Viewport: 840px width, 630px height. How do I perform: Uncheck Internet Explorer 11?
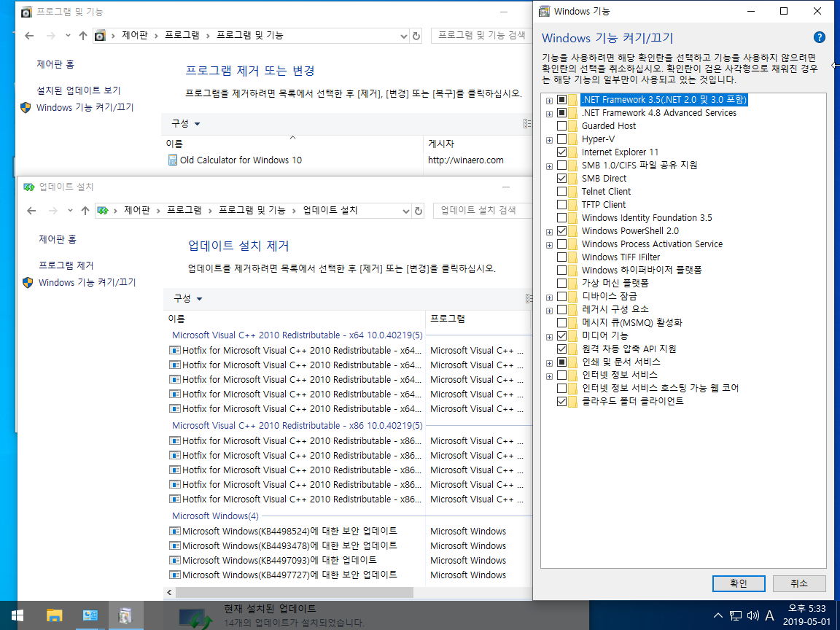pyautogui.click(x=561, y=152)
